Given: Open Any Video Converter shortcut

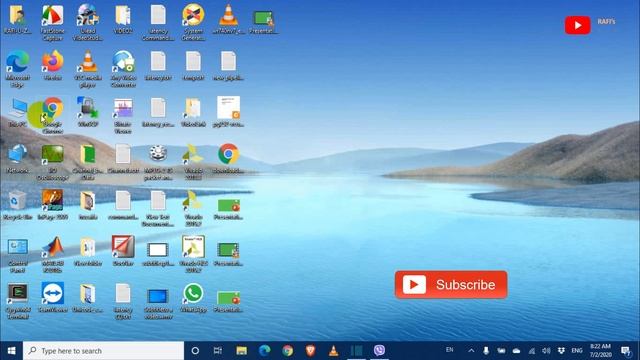Looking at the screenshot, I should click(x=123, y=69).
